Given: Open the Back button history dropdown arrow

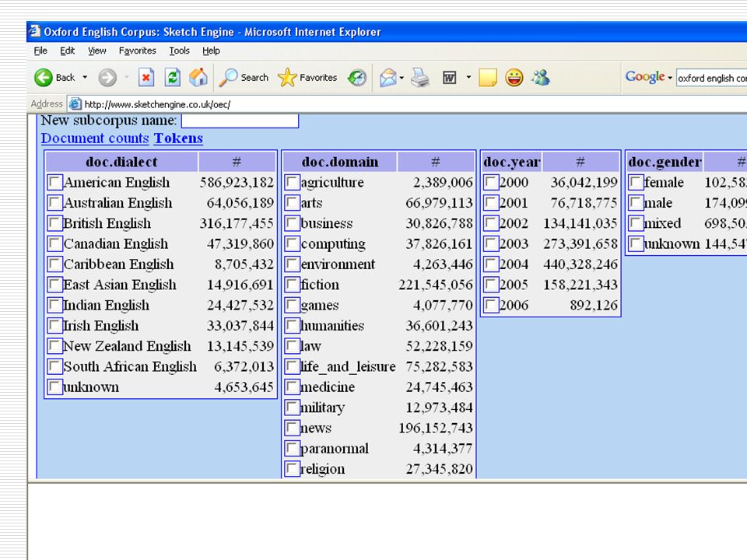Looking at the screenshot, I should tap(85, 77).
